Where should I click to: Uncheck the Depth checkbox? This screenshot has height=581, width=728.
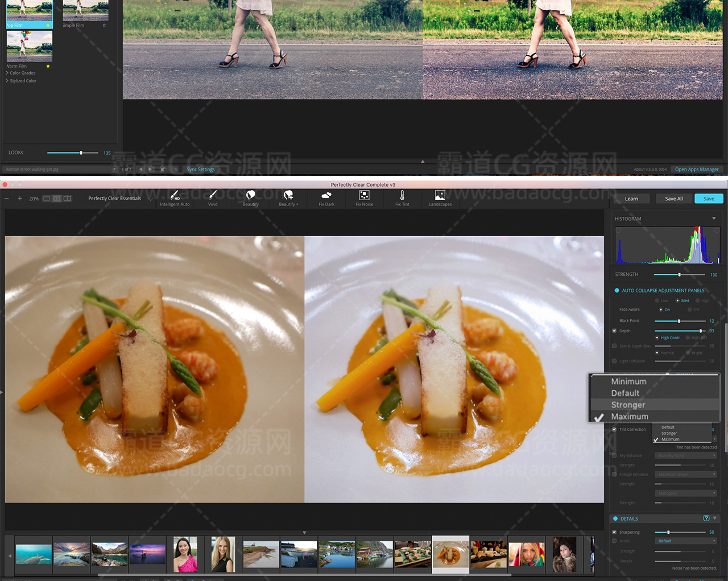[x=614, y=331]
